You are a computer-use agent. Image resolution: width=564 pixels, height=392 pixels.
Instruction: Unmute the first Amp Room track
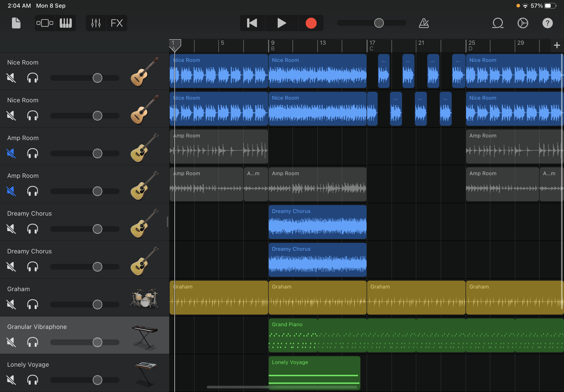pyautogui.click(x=11, y=153)
